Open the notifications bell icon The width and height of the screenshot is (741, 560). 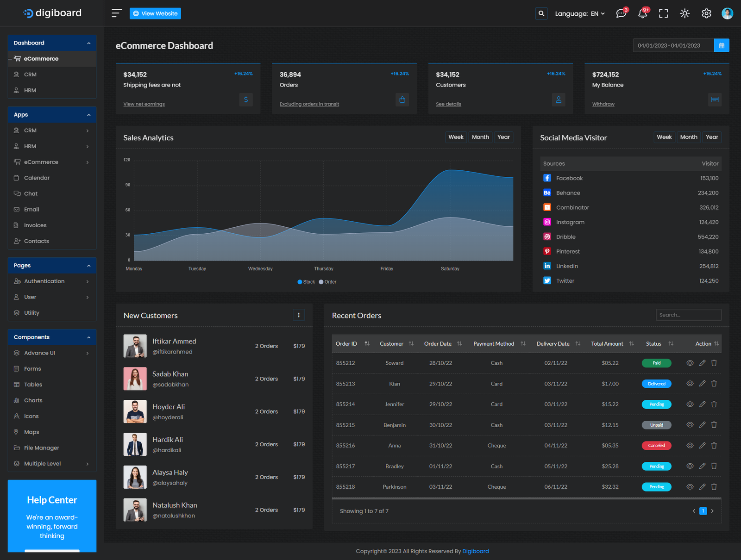(x=642, y=13)
